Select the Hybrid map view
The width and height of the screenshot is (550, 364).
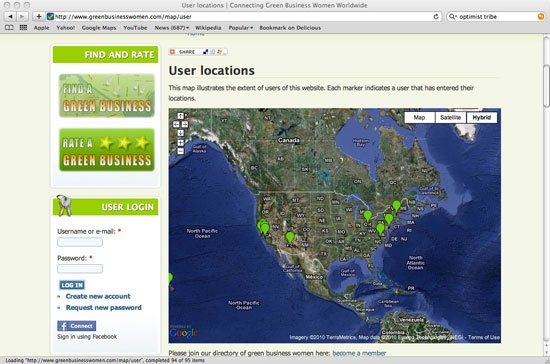click(482, 117)
